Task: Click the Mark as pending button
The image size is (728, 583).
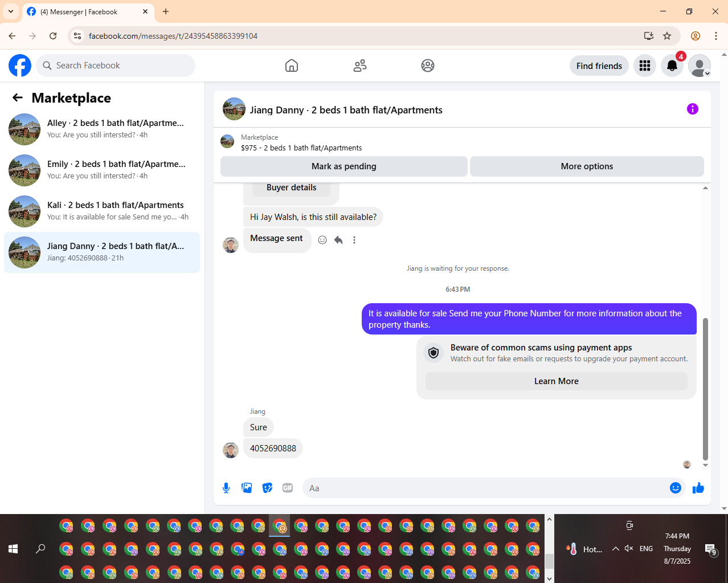Action: coord(344,166)
